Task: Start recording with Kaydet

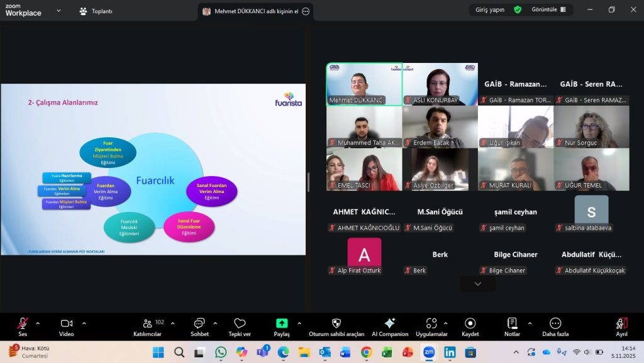Action: click(x=470, y=326)
